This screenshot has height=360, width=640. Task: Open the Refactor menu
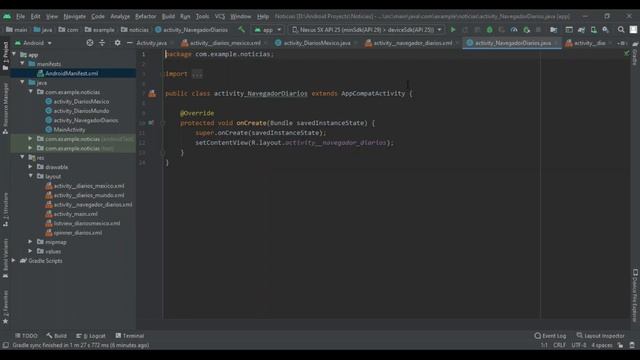146,16
